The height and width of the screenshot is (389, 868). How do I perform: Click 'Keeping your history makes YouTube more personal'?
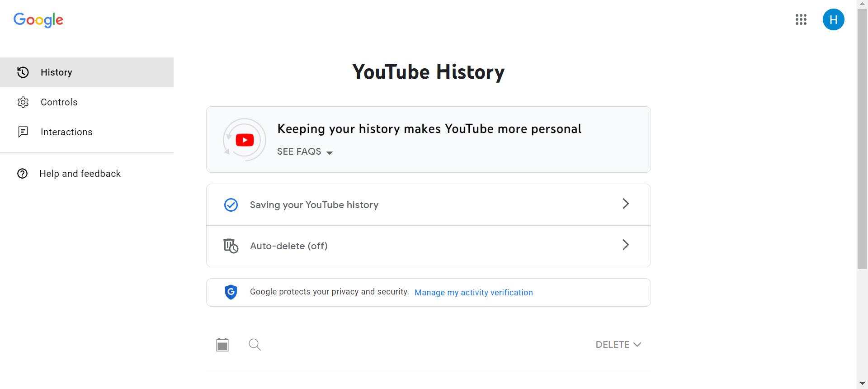click(429, 129)
